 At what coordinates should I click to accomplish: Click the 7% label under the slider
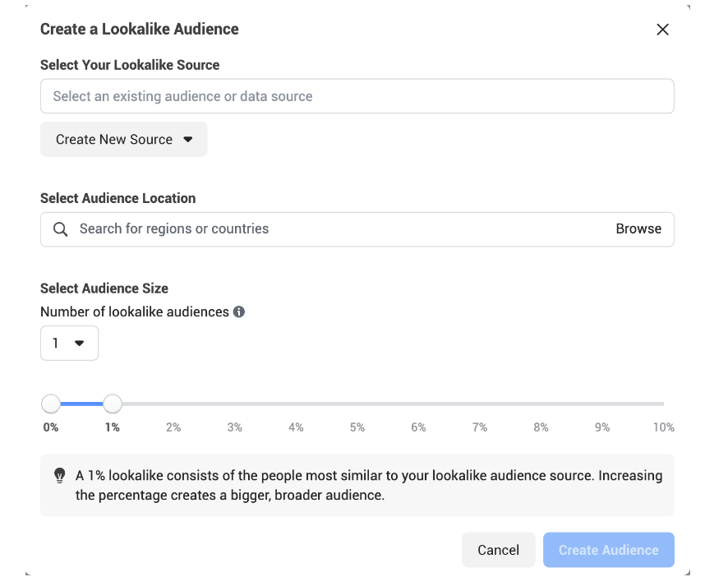(480, 427)
